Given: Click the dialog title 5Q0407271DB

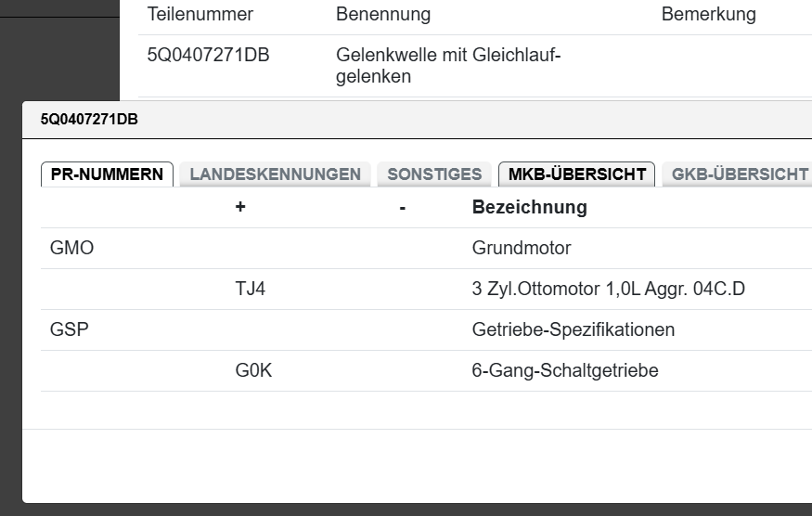Looking at the screenshot, I should pyautogui.click(x=89, y=119).
